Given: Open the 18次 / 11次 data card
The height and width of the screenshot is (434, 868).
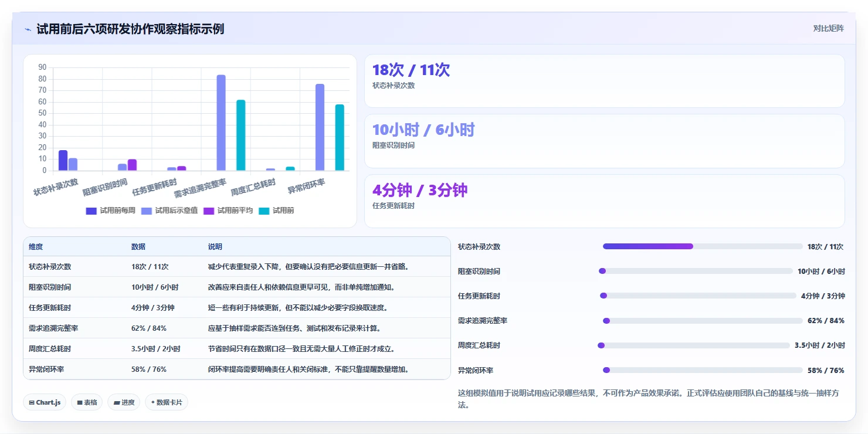Looking at the screenshot, I should (605, 81).
